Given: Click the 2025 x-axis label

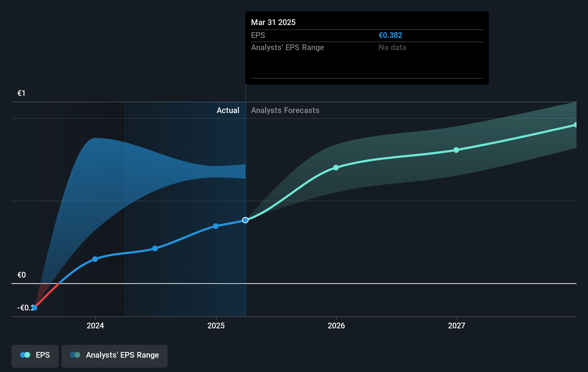Looking at the screenshot, I should coord(216,325).
